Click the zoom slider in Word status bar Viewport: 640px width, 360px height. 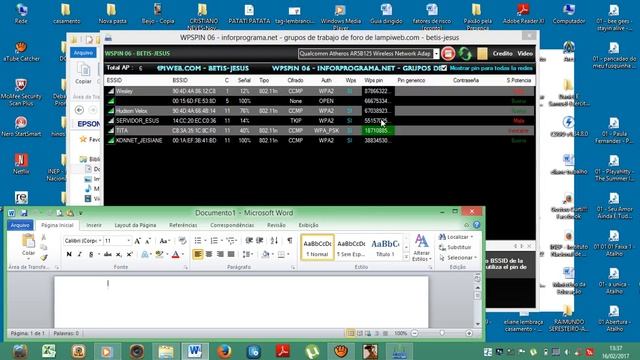(x=442, y=333)
